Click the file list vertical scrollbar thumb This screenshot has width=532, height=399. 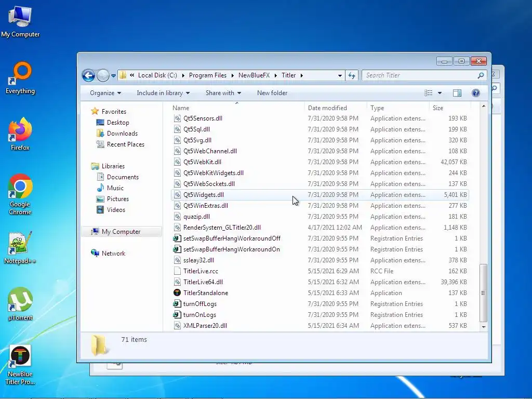tap(484, 293)
